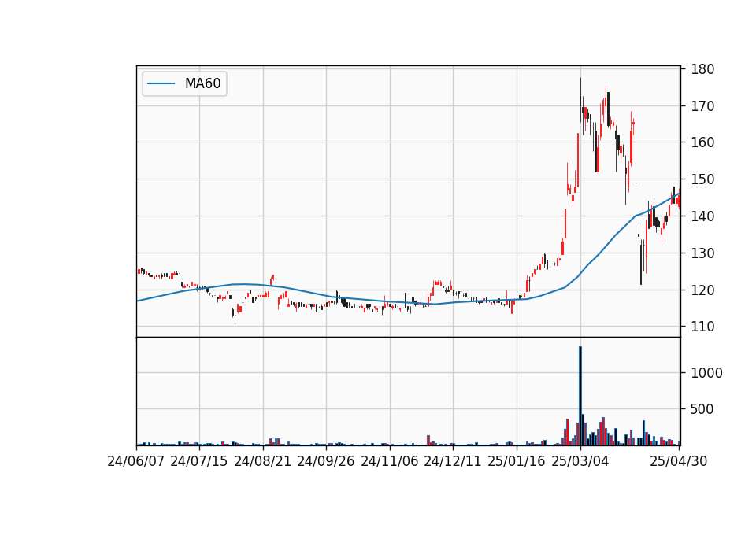Click the 24/08/21 date label
Screen dimensions: 756x543
[x=263, y=461]
